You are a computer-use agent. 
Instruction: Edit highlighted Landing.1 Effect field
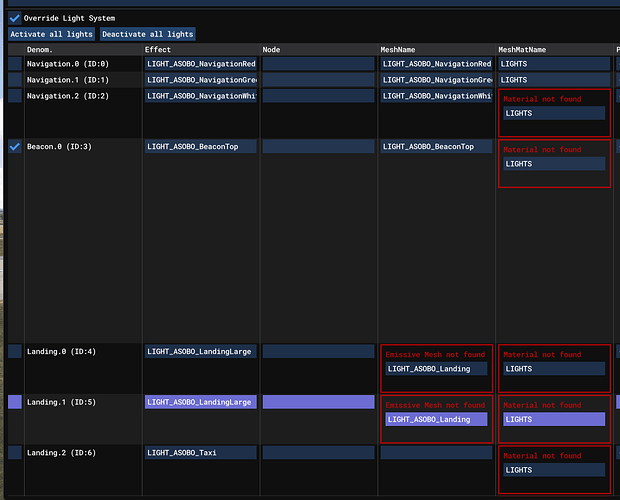(201, 402)
